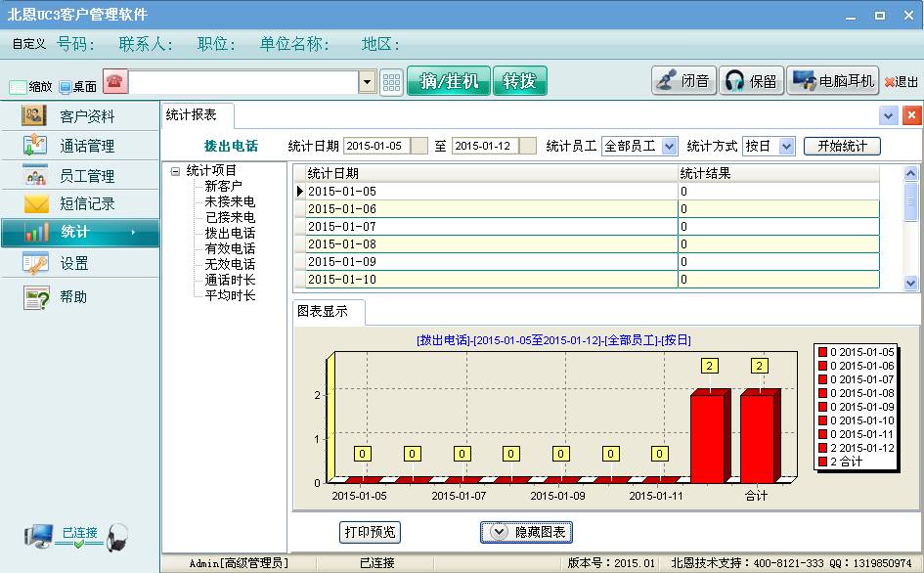924x573 pixels.
Task: Open 设置 settings section
Action: [80, 263]
